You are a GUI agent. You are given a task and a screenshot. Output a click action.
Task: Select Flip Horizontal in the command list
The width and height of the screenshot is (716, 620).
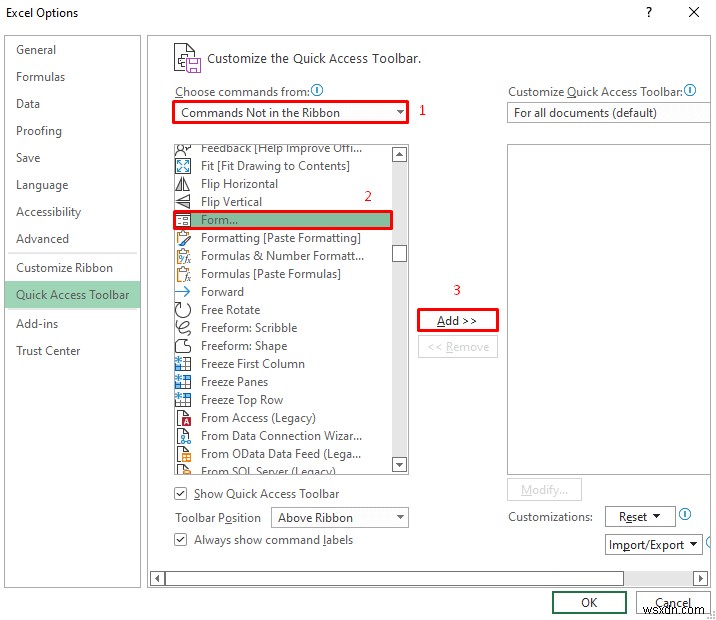[283, 184]
